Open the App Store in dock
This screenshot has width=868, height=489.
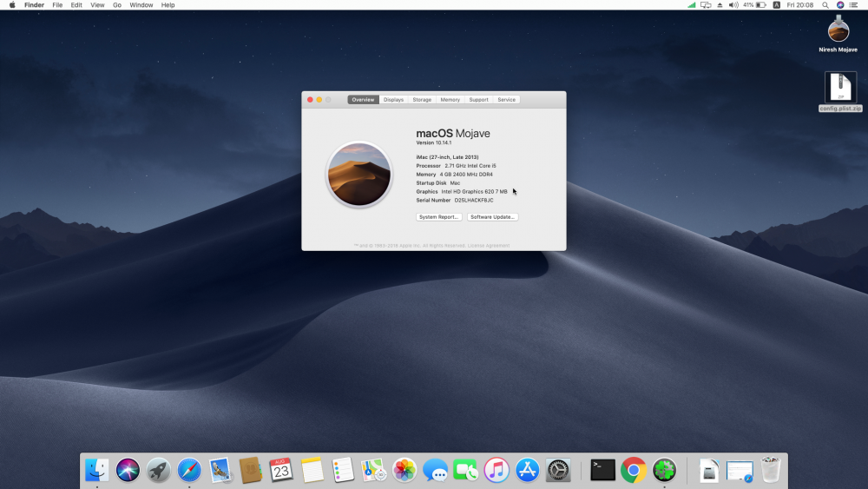pos(528,470)
